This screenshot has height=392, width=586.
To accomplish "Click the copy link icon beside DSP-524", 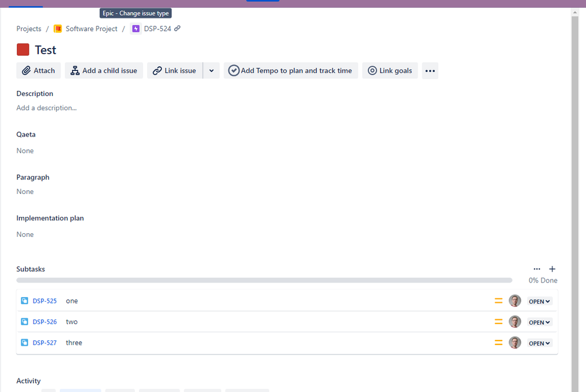I will click(177, 28).
